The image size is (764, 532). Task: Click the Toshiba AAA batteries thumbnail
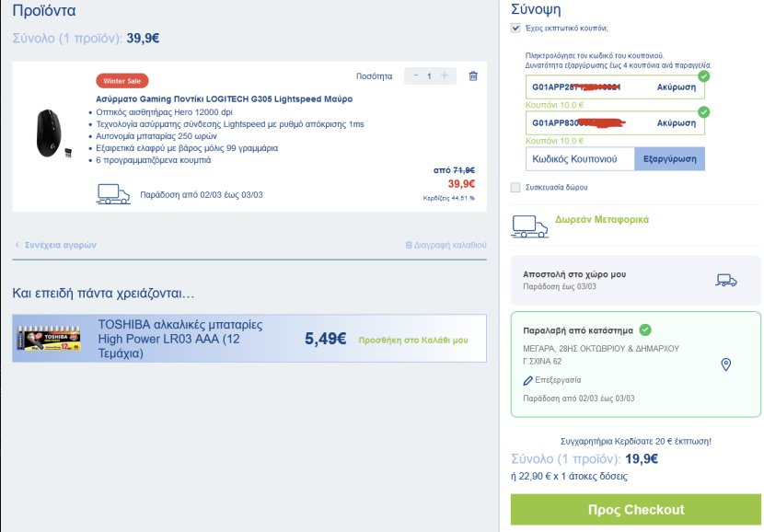(x=49, y=338)
